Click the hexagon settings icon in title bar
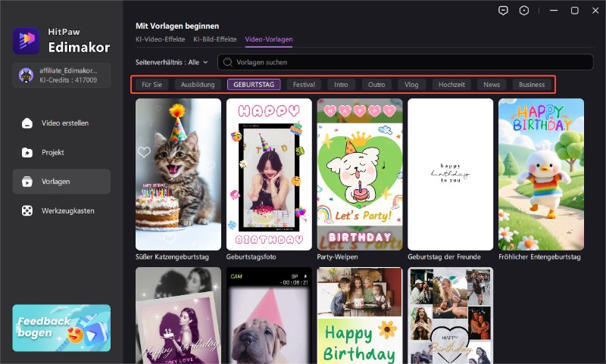Image resolution: width=606 pixels, height=364 pixels. pyautogui.click(x=524, y=11)
